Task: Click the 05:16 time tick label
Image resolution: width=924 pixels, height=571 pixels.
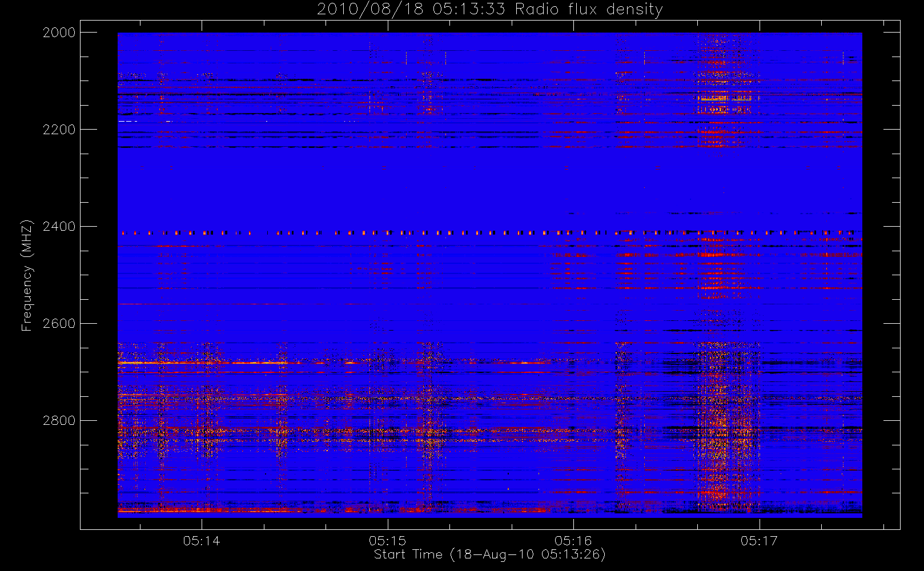Action: coord(573,541)
